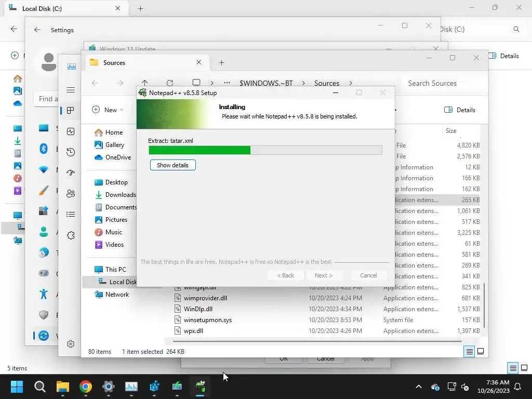Click search icon in Local Disk window
Screen dimensions: 532x399
tap(516, 29)
